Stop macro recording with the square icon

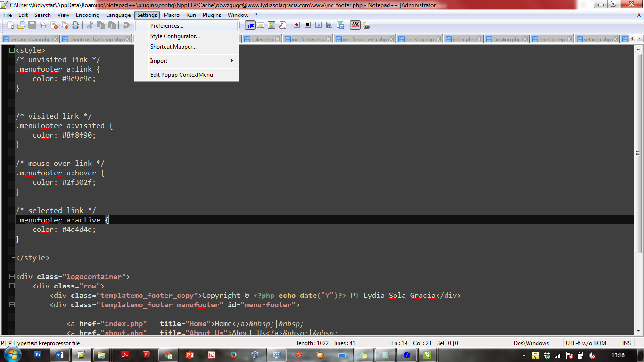308,25
